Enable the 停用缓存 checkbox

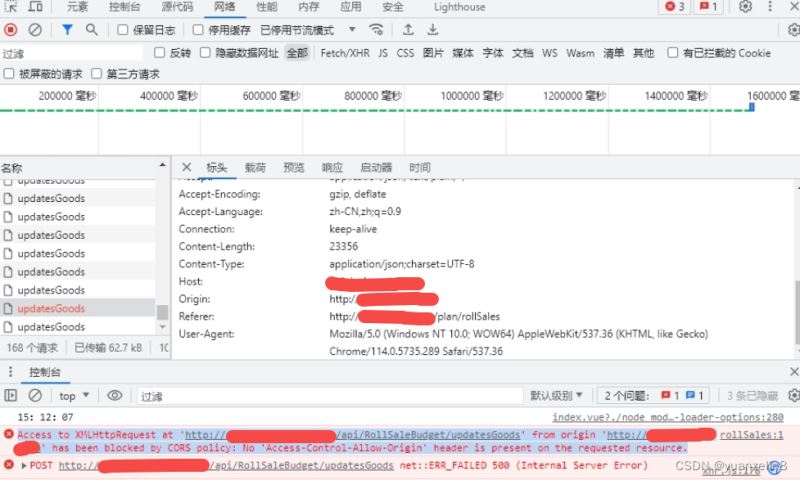(198, 30)
